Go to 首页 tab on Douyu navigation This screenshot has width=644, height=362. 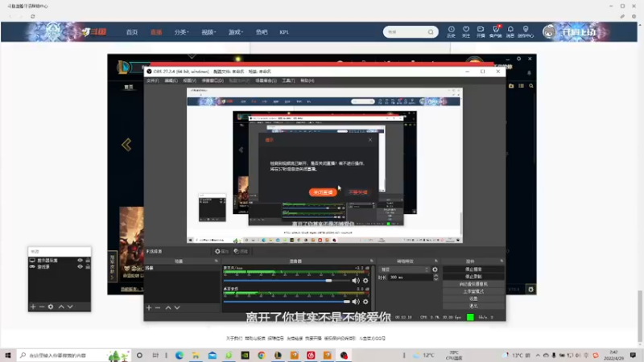pos(132,32)
